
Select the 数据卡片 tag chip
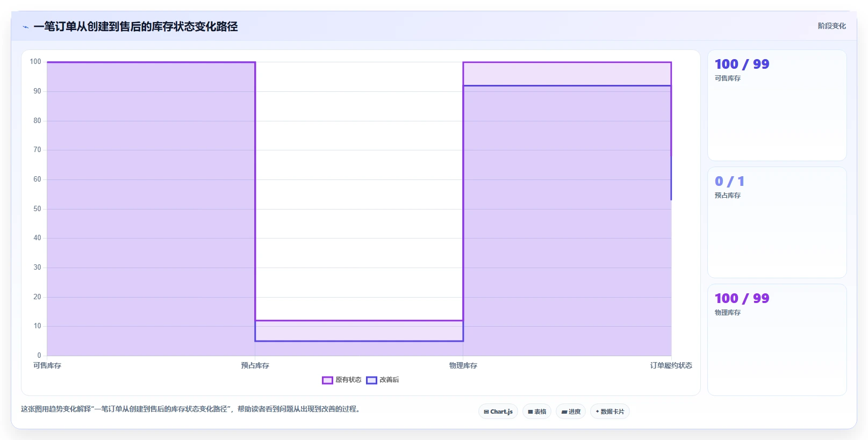(610, 412)
